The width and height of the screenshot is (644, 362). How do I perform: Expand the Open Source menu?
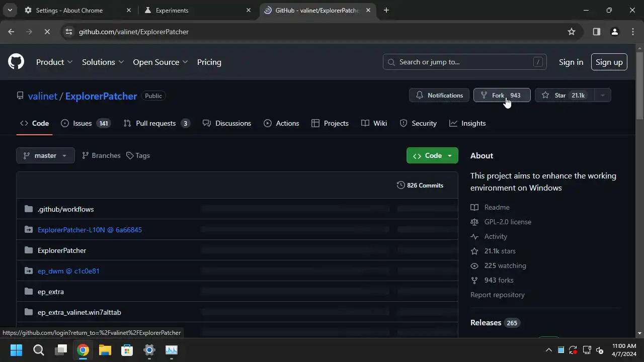pyautogui.click(x=160, y=62)
